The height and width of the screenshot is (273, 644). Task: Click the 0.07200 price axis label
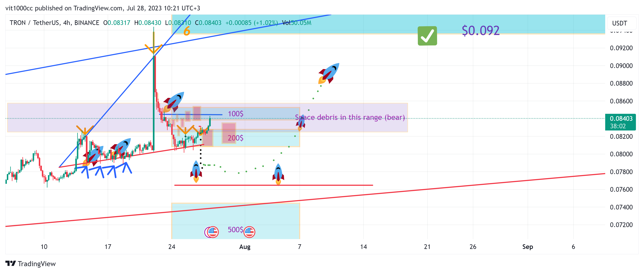pyautogui.click(x=621, y=225)
